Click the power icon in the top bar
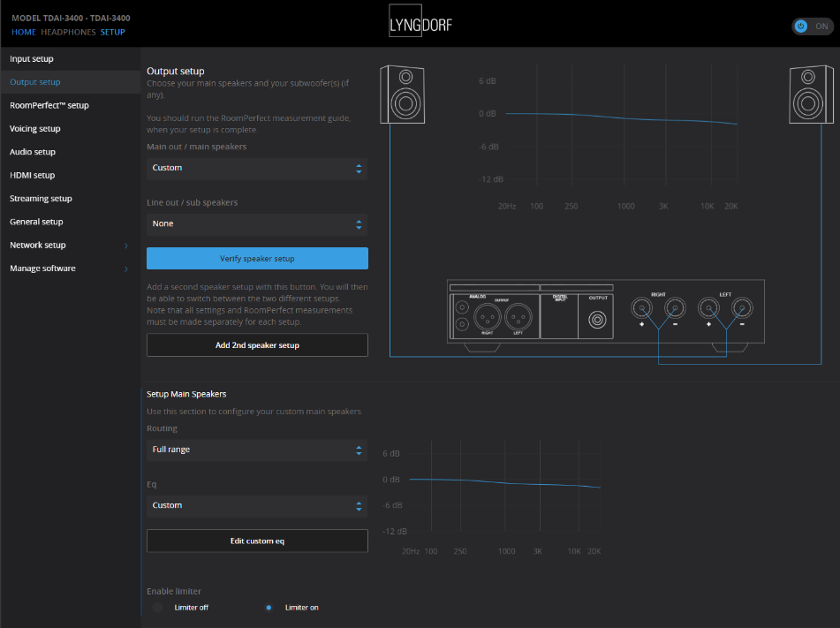This screenshot has width=840, height=628. [800, 26]
